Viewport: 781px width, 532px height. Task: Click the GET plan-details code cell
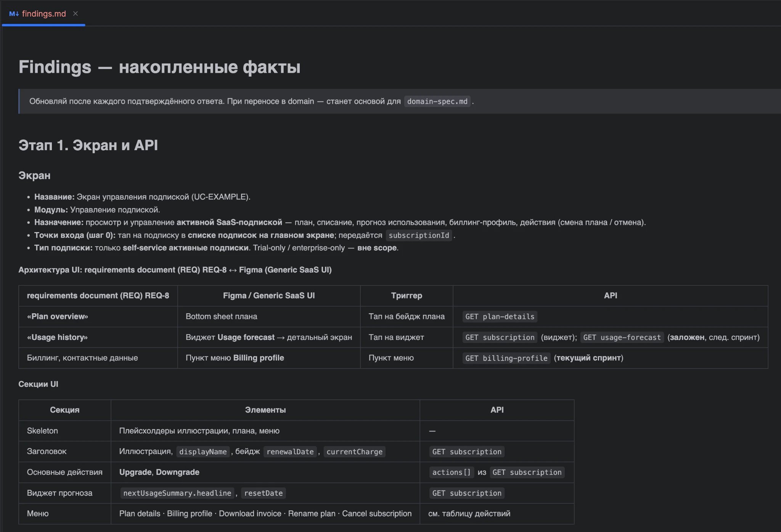[x=500, y=317]
